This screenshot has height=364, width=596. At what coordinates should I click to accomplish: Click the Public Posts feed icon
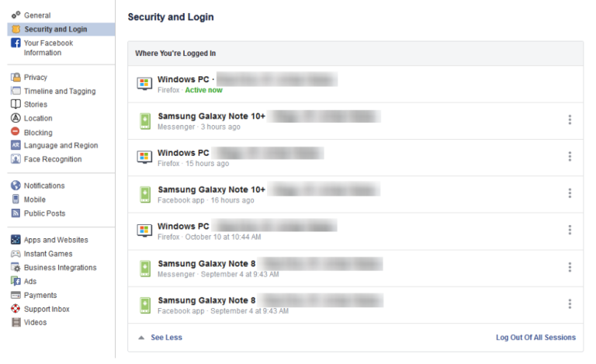(16, 213)
